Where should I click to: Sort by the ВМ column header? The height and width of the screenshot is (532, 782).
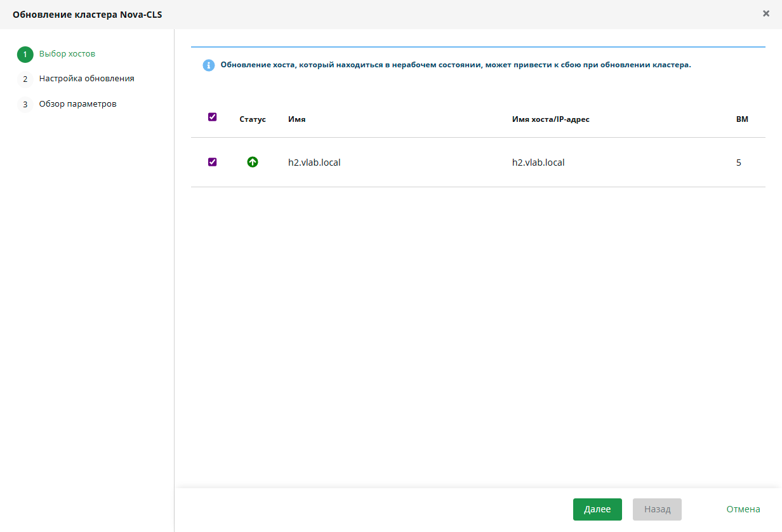pyautogui.click(x=742, y=119)
